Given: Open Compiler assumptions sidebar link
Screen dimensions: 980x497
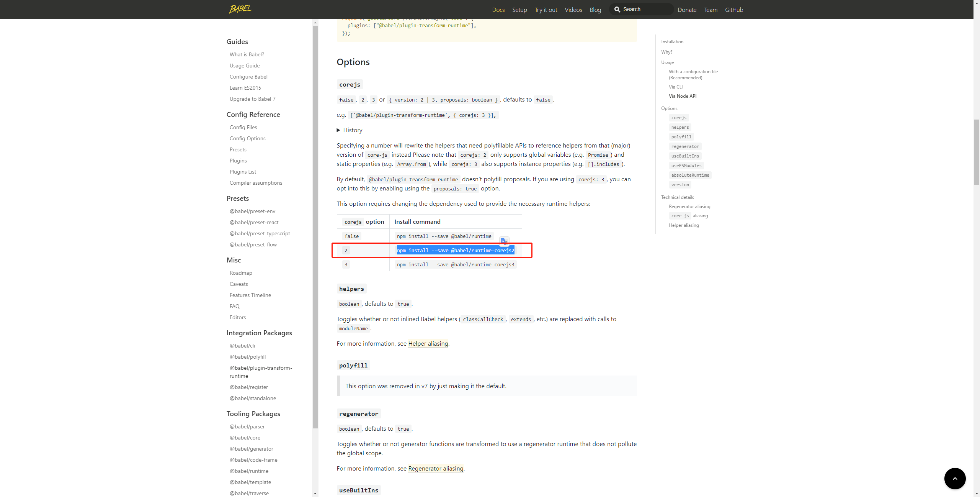Looking at the screenshot, I should click(x=256, y=183).
